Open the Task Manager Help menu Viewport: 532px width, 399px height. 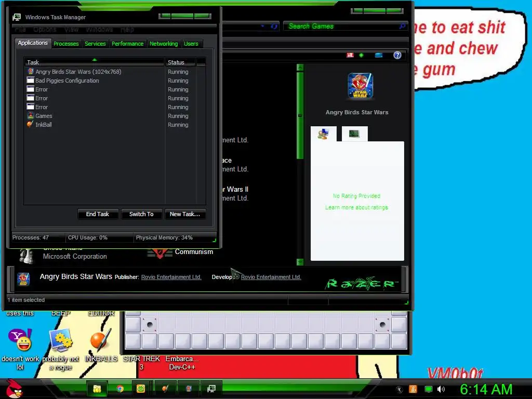pyautogui.click(x=127, y=30)
